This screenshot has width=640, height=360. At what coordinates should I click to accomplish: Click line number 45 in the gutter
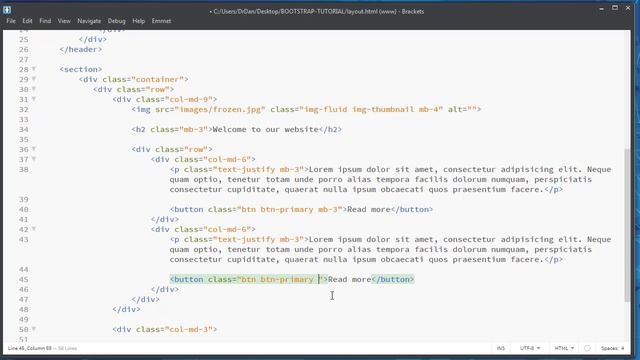(x=24, y=280)
